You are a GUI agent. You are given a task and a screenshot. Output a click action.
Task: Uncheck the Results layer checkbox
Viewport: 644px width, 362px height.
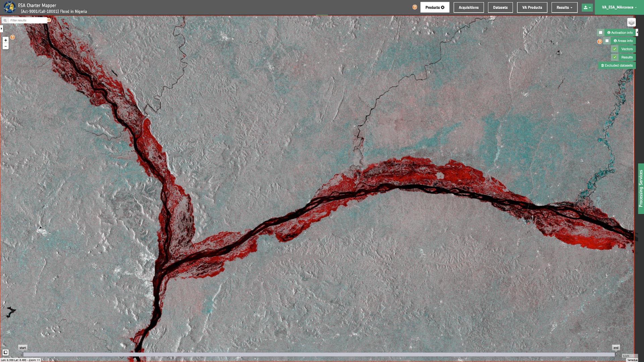(615, 57)
